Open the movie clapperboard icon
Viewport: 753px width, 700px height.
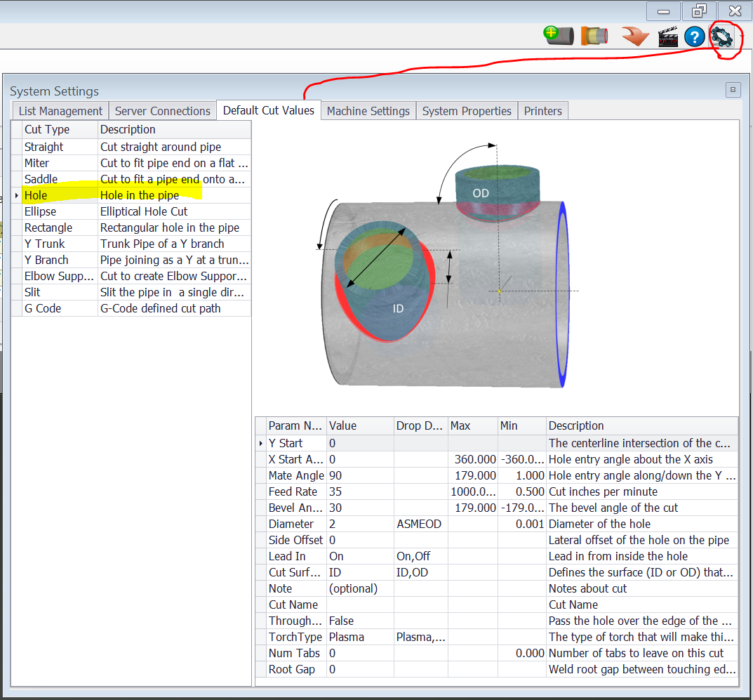pos(667,37)
